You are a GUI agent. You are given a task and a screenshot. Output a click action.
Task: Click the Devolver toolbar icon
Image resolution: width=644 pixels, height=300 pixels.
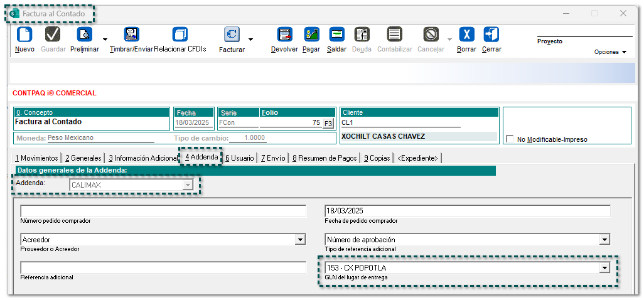click(x=284, y=35)
